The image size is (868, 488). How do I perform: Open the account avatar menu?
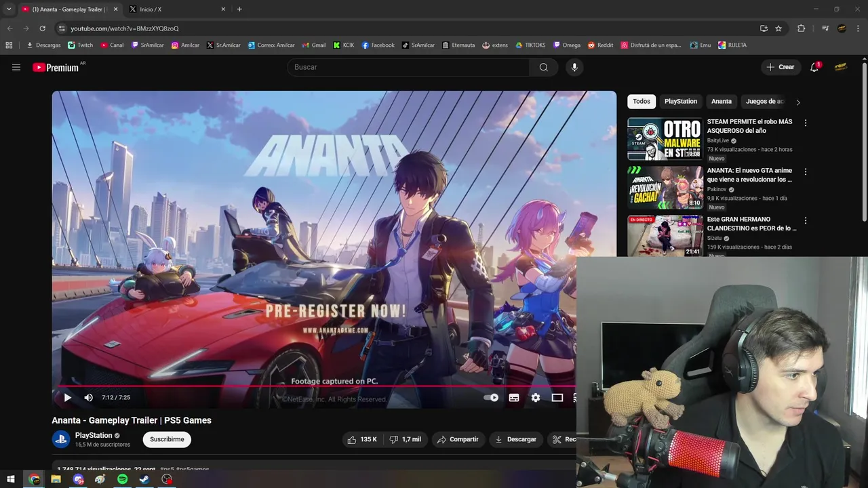point(841,67)
